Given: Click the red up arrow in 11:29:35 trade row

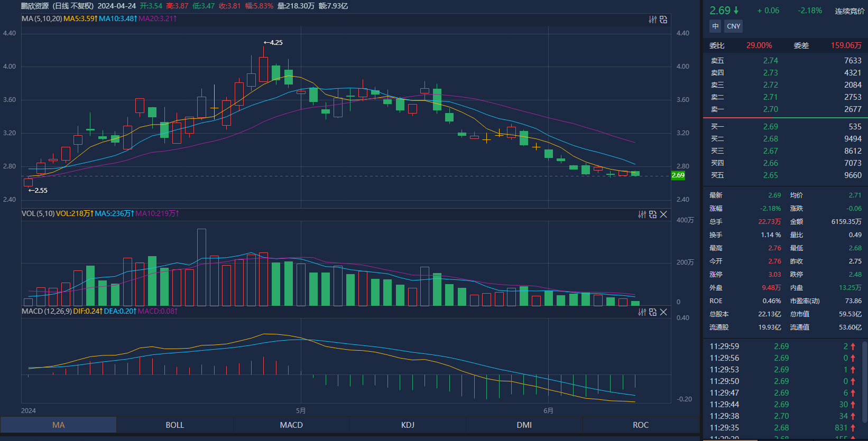Looking at the screenshot, I should coord(853,428).
